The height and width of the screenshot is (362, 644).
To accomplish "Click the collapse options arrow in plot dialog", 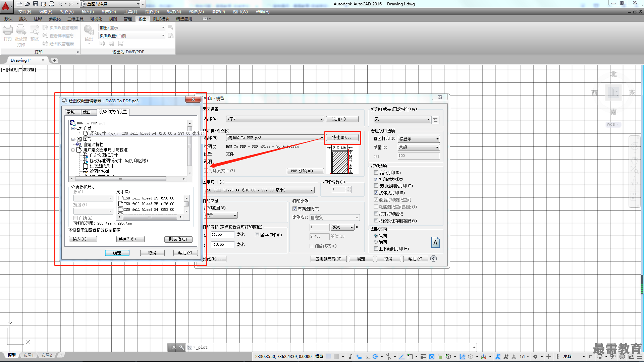I will point(433,258).
